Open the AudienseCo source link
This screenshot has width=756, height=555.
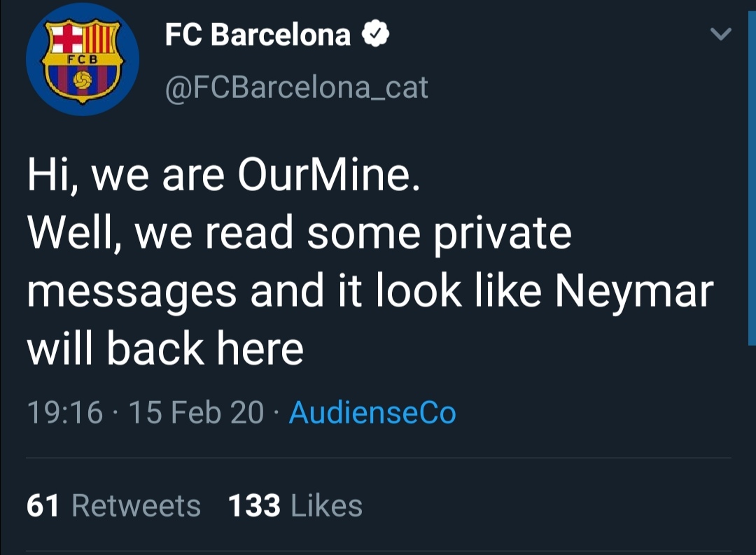tap(372, 412)
